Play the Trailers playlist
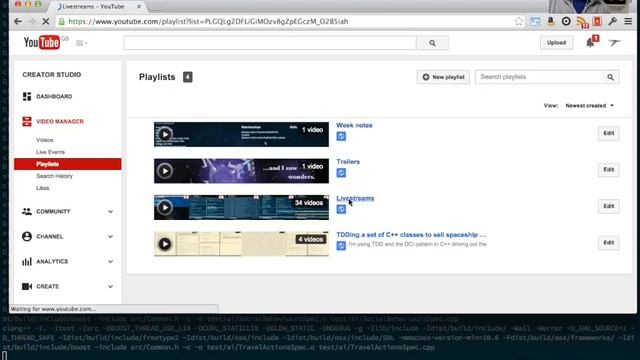 point(165,171)
